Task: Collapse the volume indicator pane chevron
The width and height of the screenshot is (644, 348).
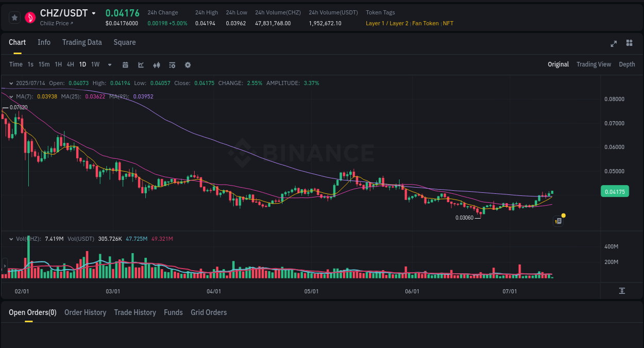Action: tap(11, 238)
